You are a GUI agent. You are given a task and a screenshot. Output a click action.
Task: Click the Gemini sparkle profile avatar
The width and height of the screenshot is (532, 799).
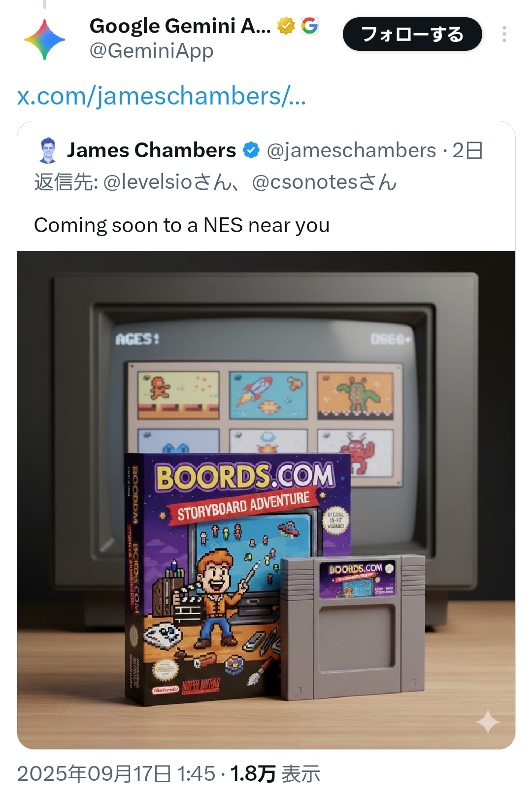tap(44, 39)
